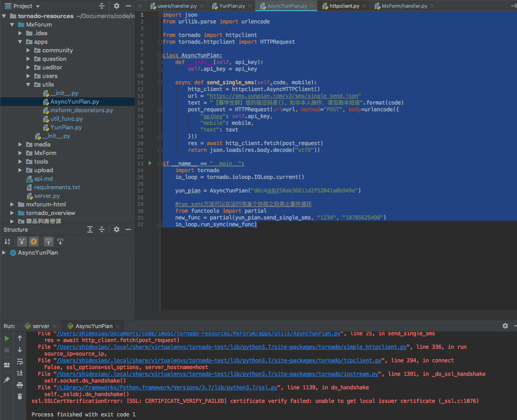This screenshot has width=517, height=420.
Task: Collapse all nodes in Structure panel
Action: (x=102, y=230)
